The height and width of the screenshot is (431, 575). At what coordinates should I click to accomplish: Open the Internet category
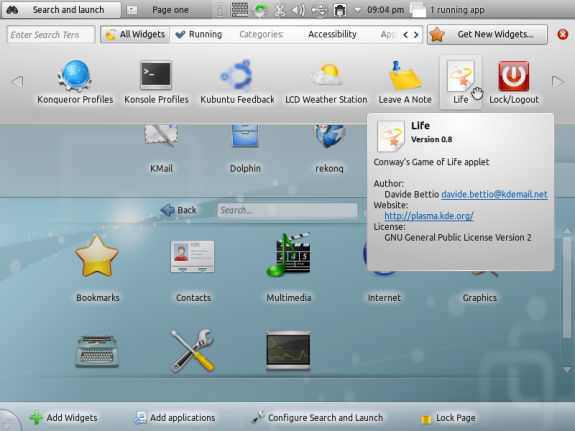pos(384,297)
